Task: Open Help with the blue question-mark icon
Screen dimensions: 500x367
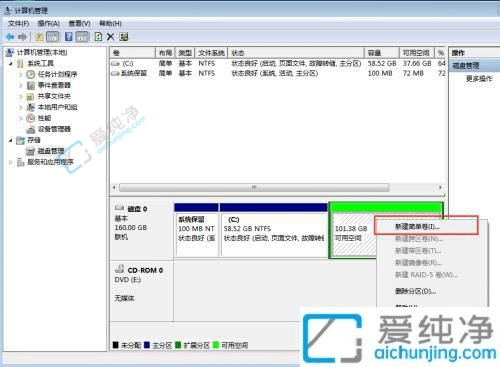Action: click(68, 37)
